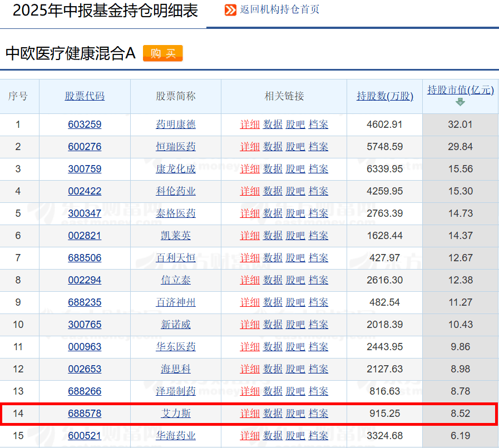Open stock code 688266

[x=85, y=391]
